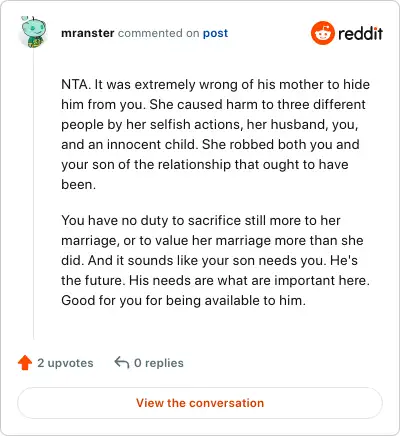Click the line "people by her selfish actions"
The width and height of the screenshot is (400, 436).
click(210, 124)
